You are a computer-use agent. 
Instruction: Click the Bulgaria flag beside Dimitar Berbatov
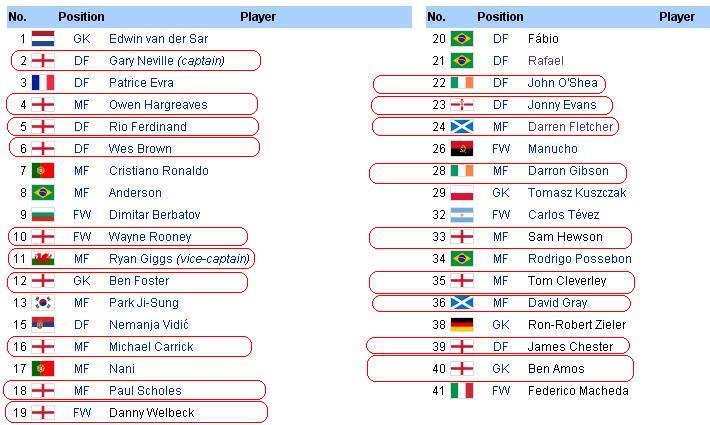coord(43,215)
